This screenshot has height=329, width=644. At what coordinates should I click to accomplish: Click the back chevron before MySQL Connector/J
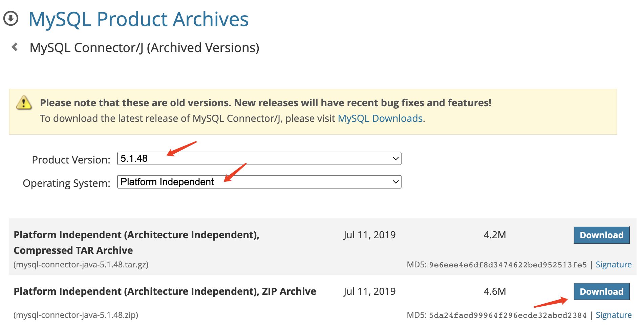click(x=15, y=47)
